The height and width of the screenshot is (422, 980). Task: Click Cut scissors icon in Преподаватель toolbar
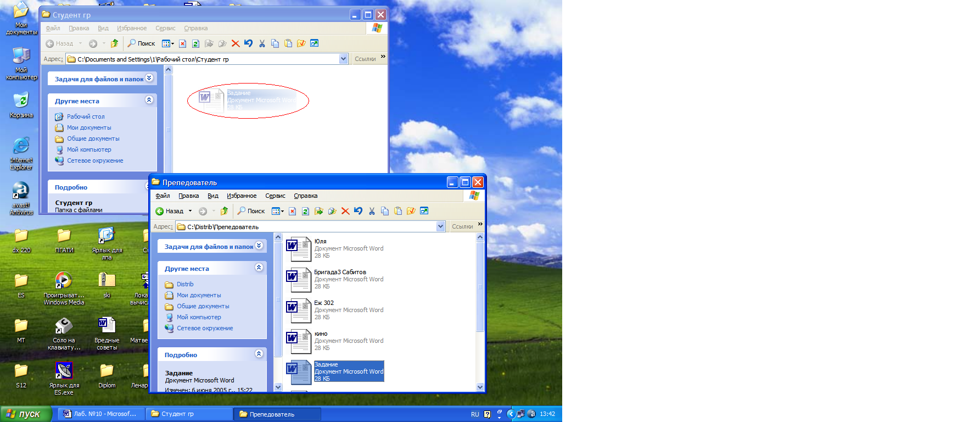[x=372, y=211]
